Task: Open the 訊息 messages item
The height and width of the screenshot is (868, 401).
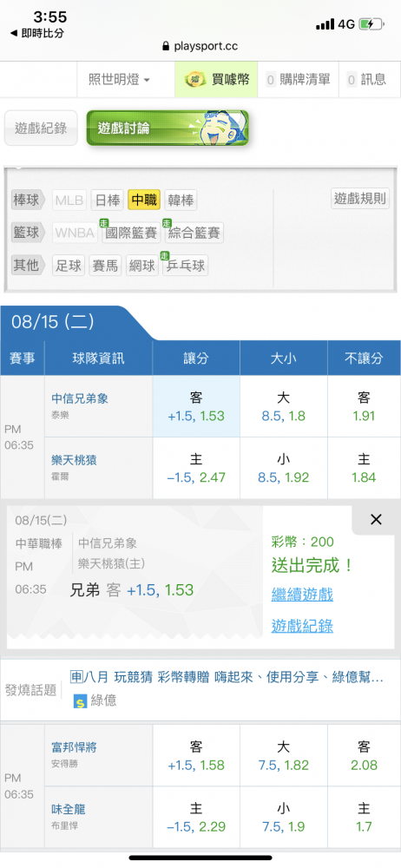Action: pyautogui.click(x=366, y=80)
